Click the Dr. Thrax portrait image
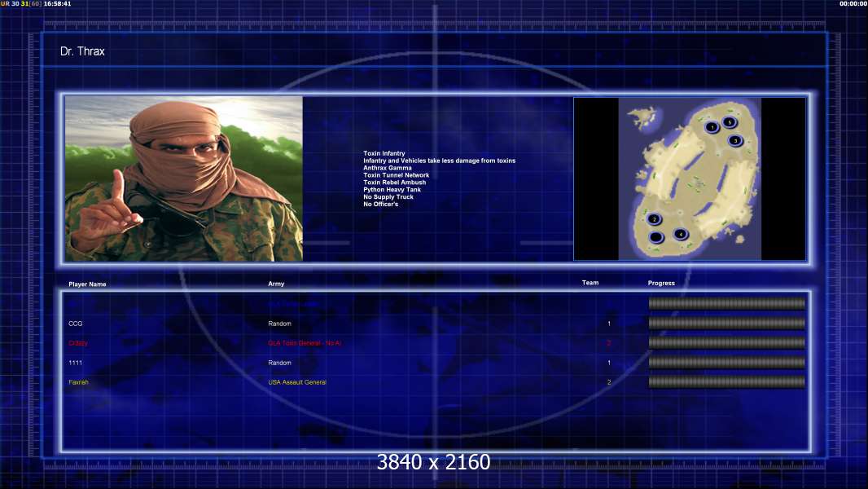This screenshot has width=868, height=489. [184, 178]
